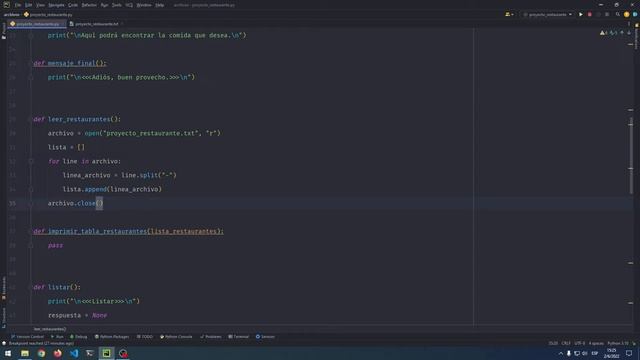Screen dimensions: 640x360
Task: Click Breakpoint reached status bar message
Action: (41, 344)
